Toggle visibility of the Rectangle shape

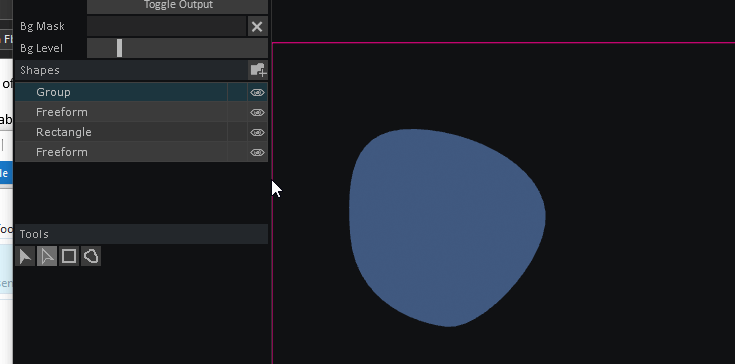(257, 133)
